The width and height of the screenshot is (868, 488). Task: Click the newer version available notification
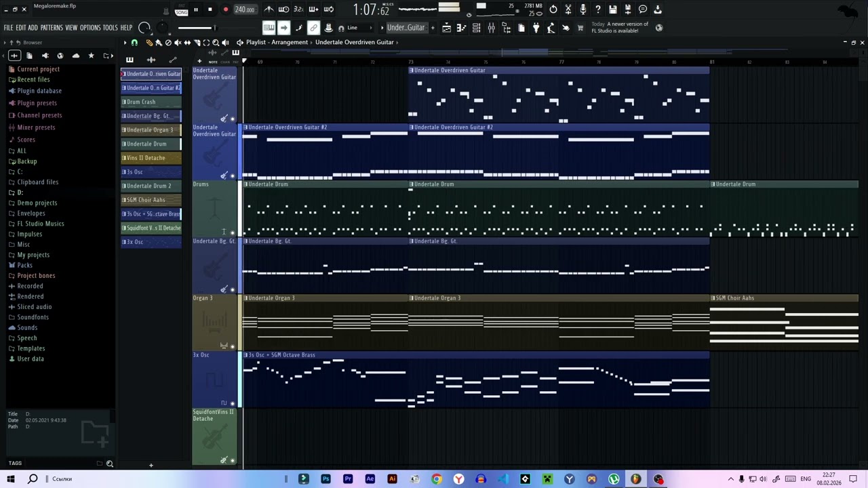[620, 28]
